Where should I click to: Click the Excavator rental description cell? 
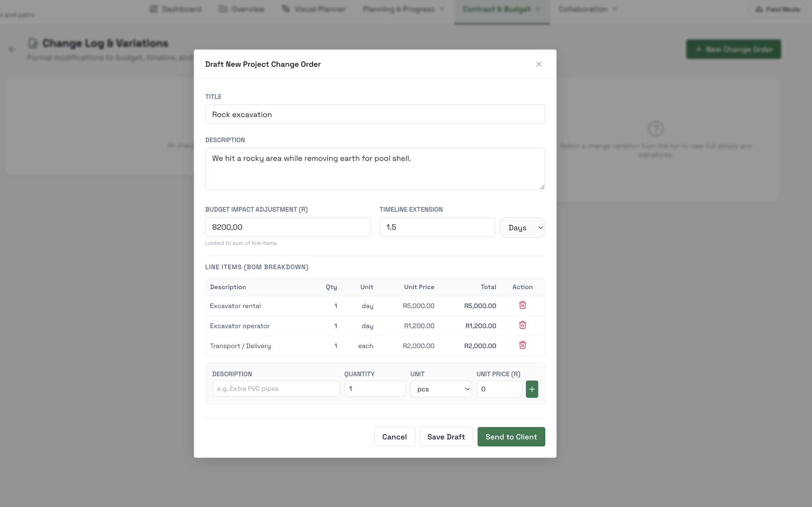pos(235,306)
